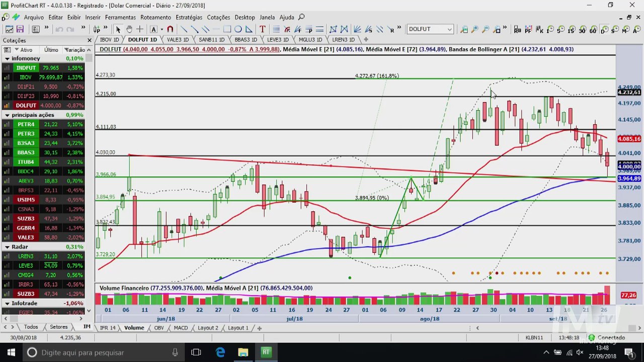Screen dimensions: 644x362
Task: Collapse the Radar quote group
Action: (x=7, y=247)
